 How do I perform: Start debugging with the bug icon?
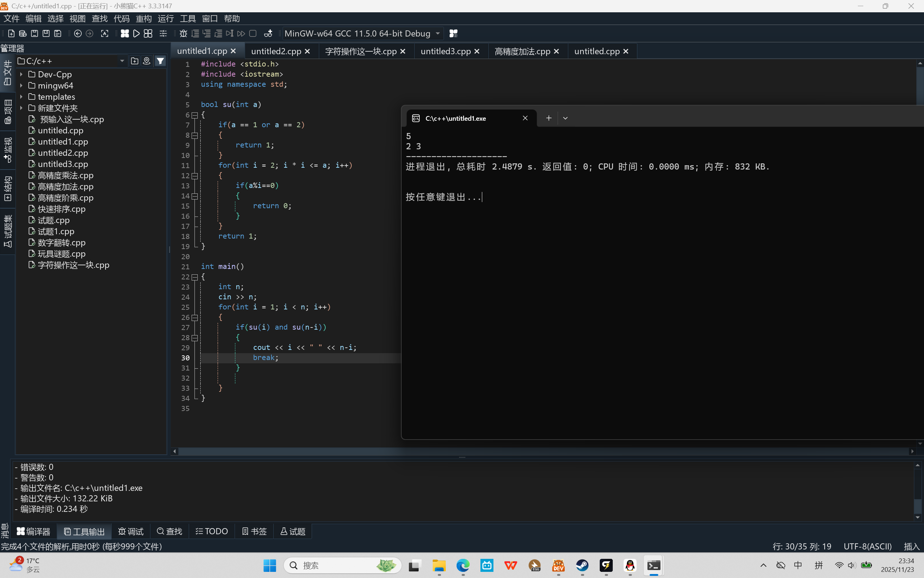(183, 34)
